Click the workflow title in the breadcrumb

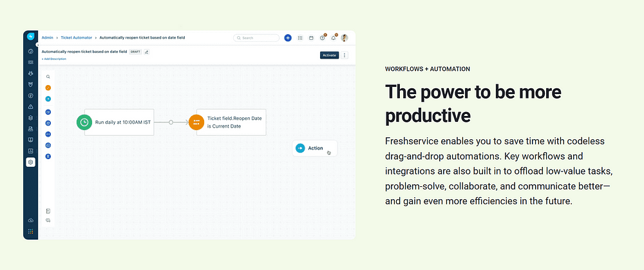point(142,37)
